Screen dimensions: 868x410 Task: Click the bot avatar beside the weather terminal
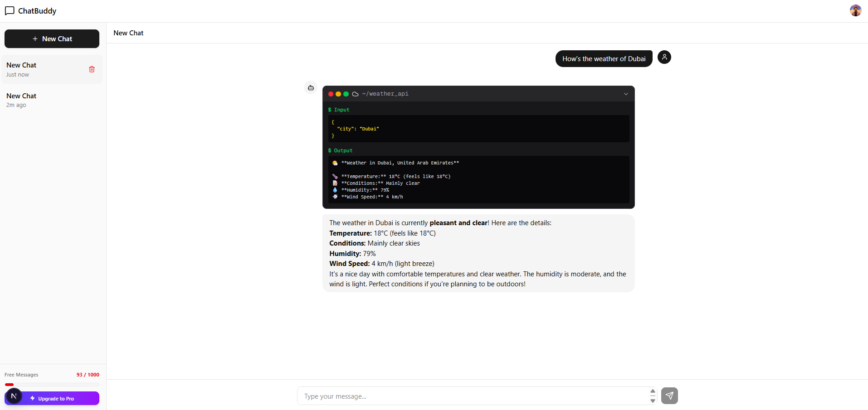point(311,87)
